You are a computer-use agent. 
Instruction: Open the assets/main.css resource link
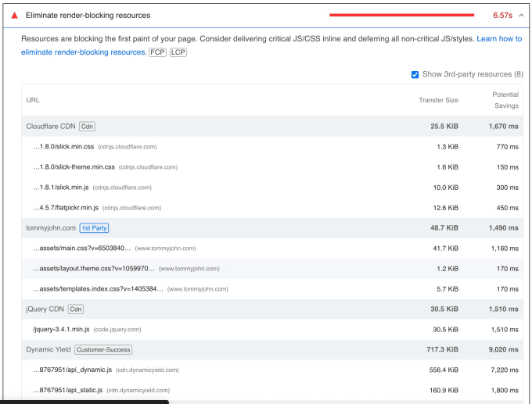82,248
